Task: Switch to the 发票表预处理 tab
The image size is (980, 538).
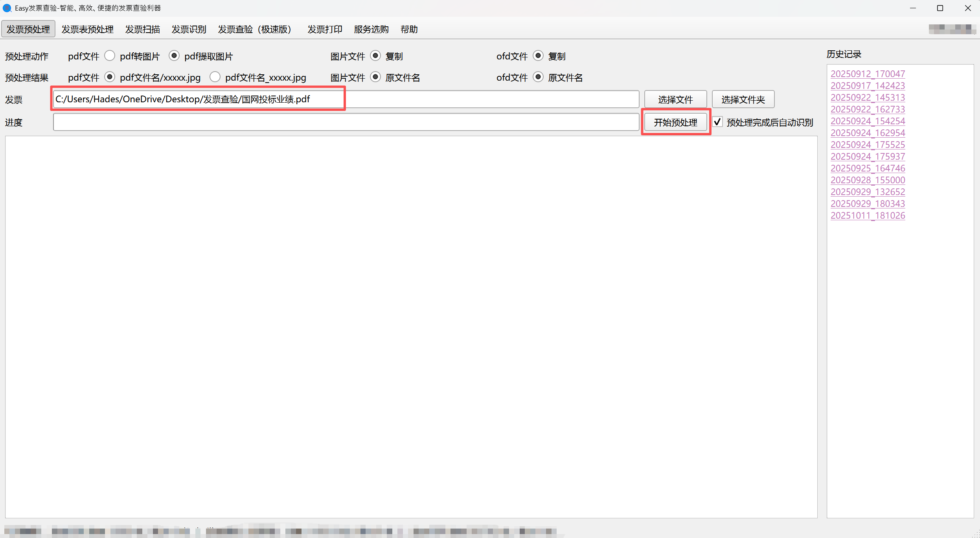Action: point(87,29)
